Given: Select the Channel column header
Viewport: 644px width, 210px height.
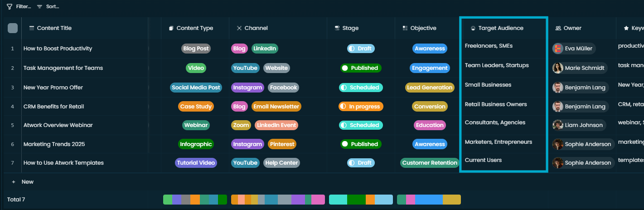Looking at the screenshot, I should (278, 28).
